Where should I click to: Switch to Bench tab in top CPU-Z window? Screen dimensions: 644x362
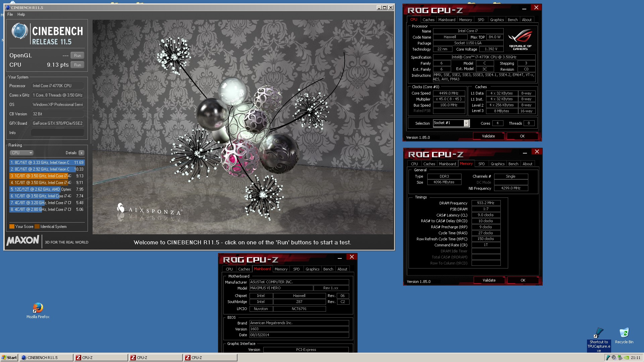point(513,20)
